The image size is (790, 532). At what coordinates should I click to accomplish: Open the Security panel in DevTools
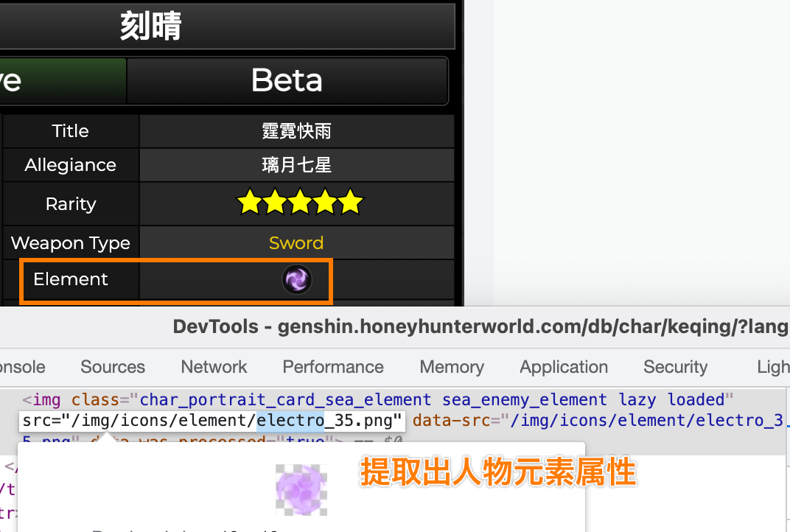tap(675, 366)
